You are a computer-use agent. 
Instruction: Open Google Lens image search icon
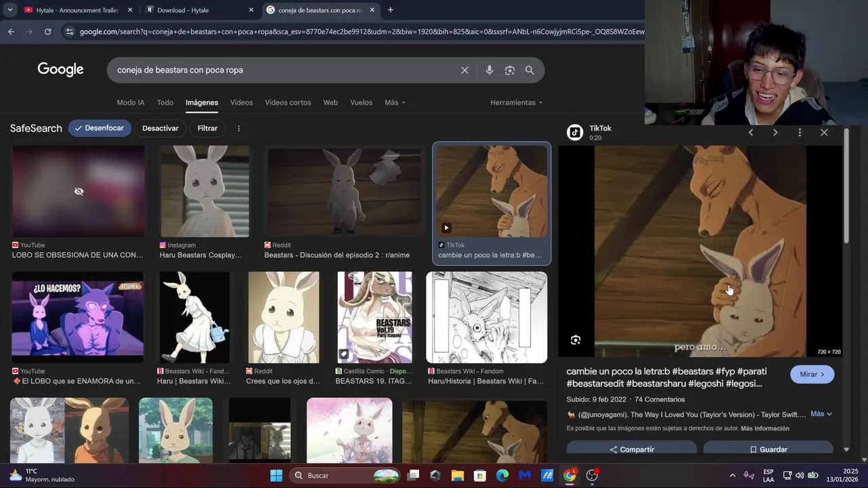(509, 70)
